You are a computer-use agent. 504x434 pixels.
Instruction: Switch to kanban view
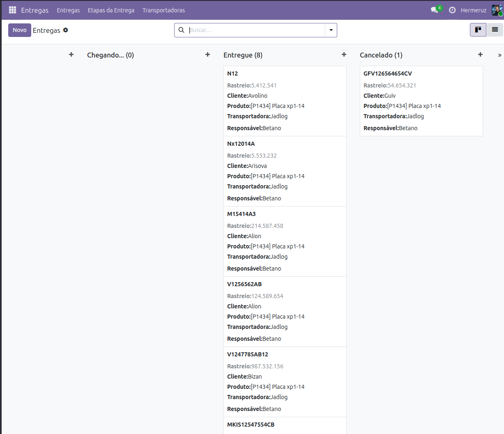tap(478, 30)
